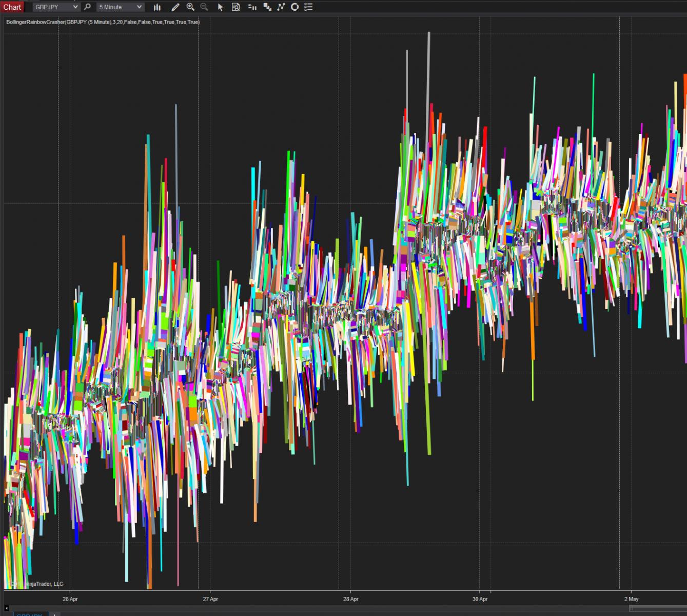Click the 28 Apr date label
The height and width of the screenshot is (616, 687).
tap(351, 599)
